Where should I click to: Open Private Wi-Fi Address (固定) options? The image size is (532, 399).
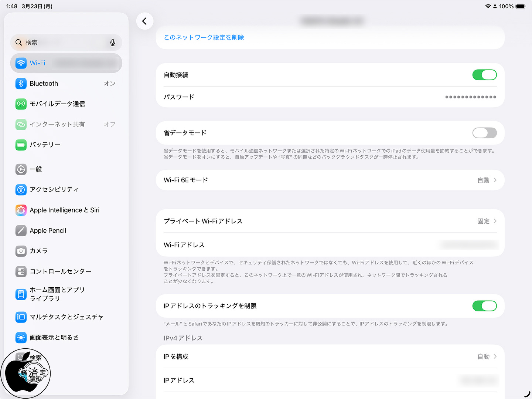330,221
